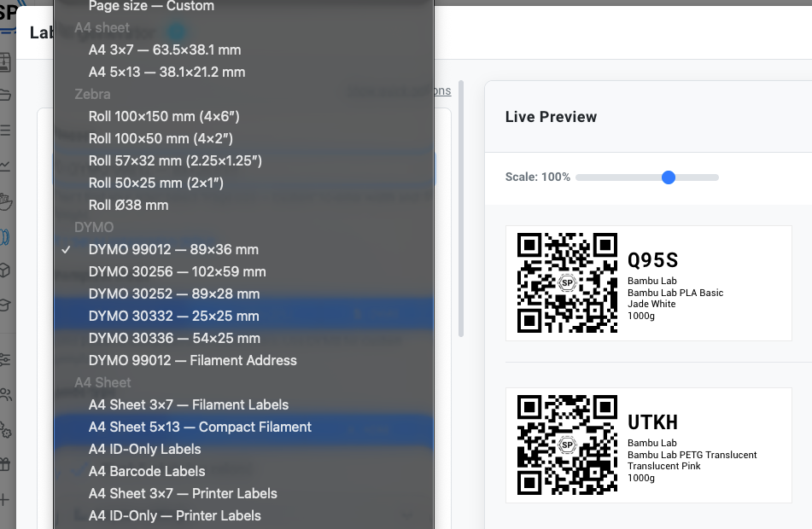Click the plus icon in sidebar
Viewport: 812px width, 529px height.
[x=4, y=499]
